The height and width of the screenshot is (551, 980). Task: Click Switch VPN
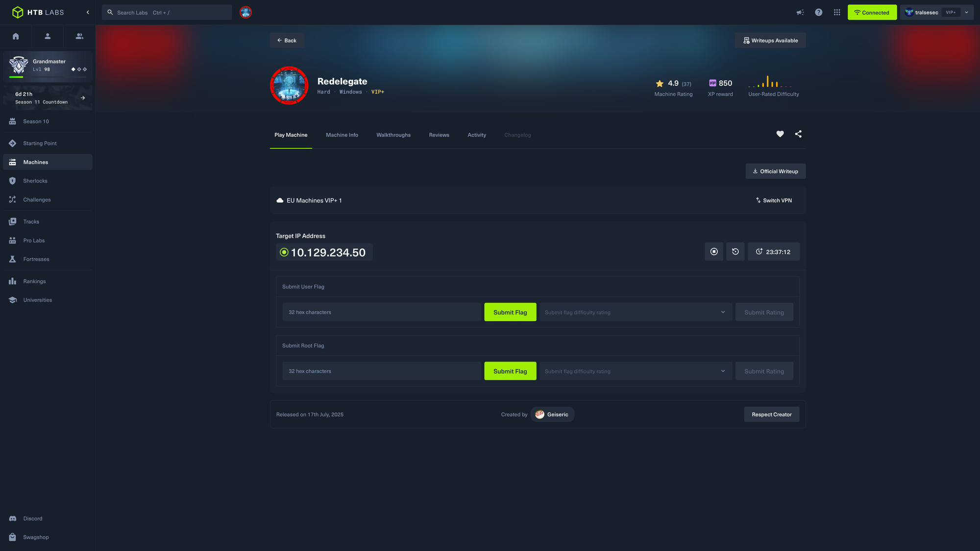(774, 200)
